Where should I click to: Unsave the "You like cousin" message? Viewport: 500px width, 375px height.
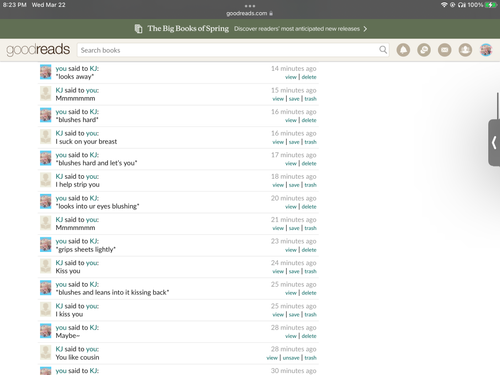[291, 358]
